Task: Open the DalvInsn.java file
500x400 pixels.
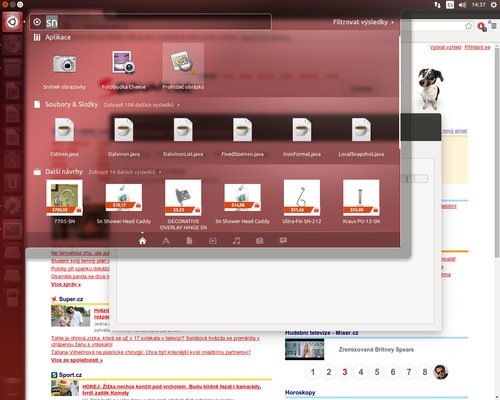Action: click(124, 137)
